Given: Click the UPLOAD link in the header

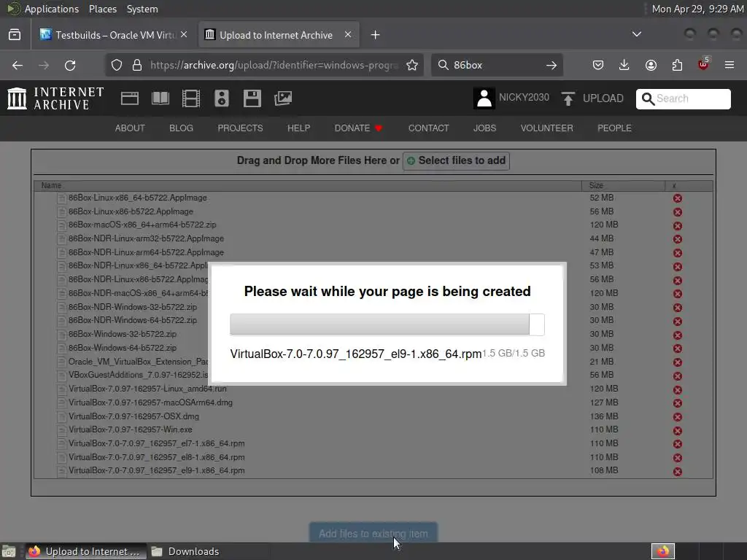Looking at the screenshot, I should point(603,98).
